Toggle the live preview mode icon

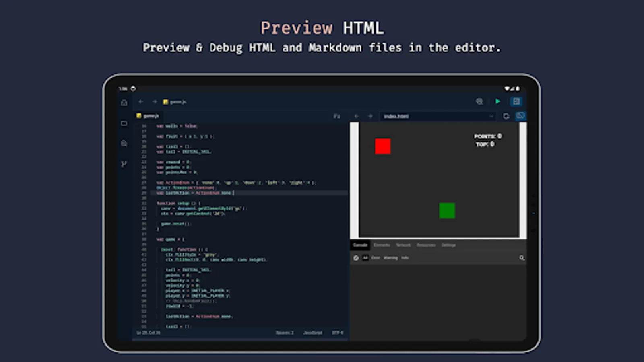click(520, 116)
